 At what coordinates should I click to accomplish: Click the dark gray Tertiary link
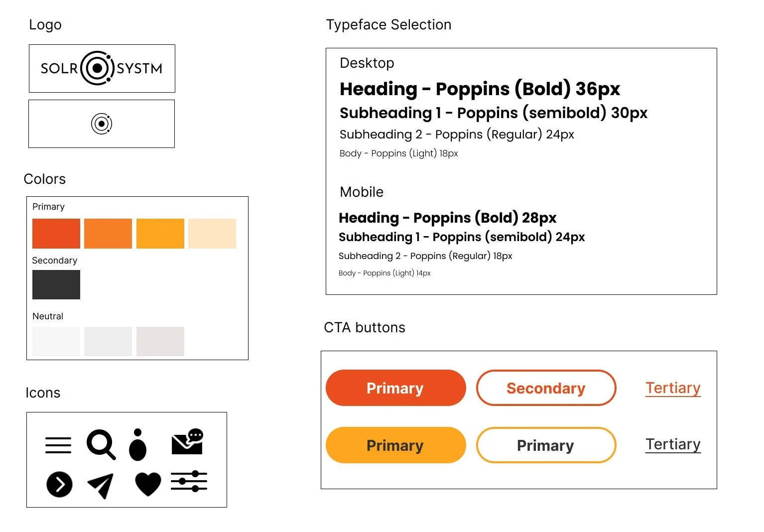[x=673, y=444]
